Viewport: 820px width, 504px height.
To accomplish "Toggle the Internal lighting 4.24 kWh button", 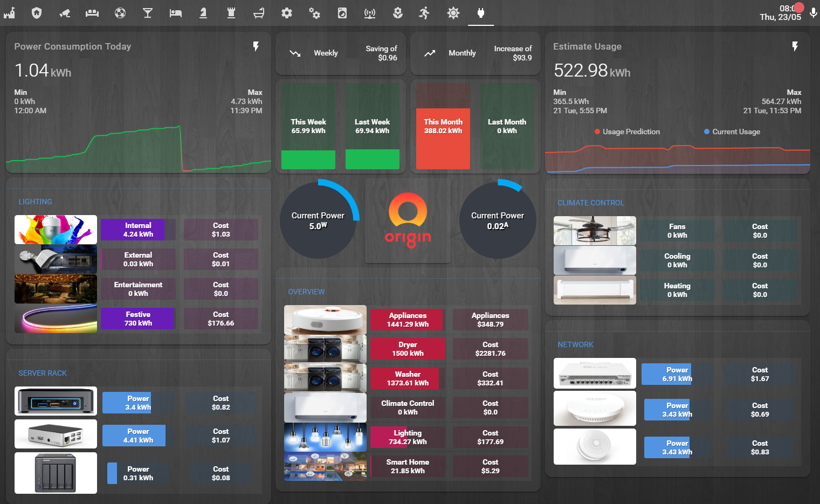I will (137, 229).
